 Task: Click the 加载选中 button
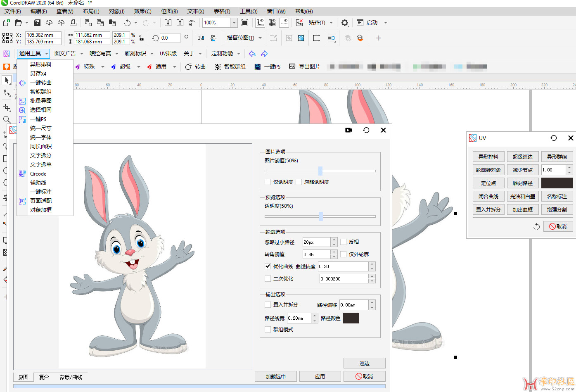pyautogui.click(x=275, y=376)
